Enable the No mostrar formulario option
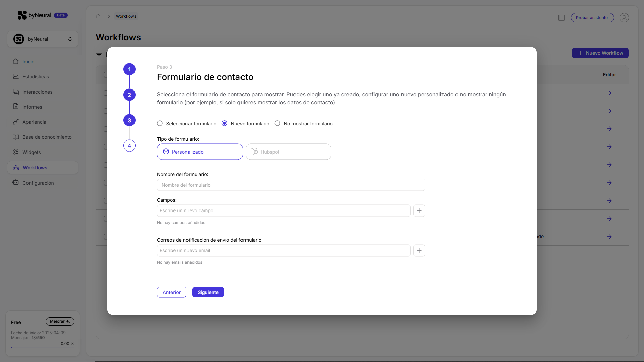644x362 pixels. pyautogui.click(x=278, y=123)
